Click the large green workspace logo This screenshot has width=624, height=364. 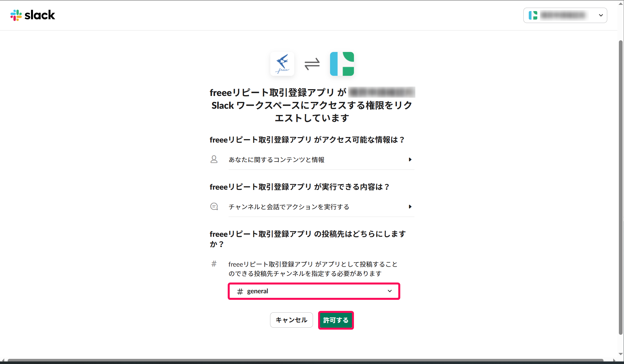[342, 64]
